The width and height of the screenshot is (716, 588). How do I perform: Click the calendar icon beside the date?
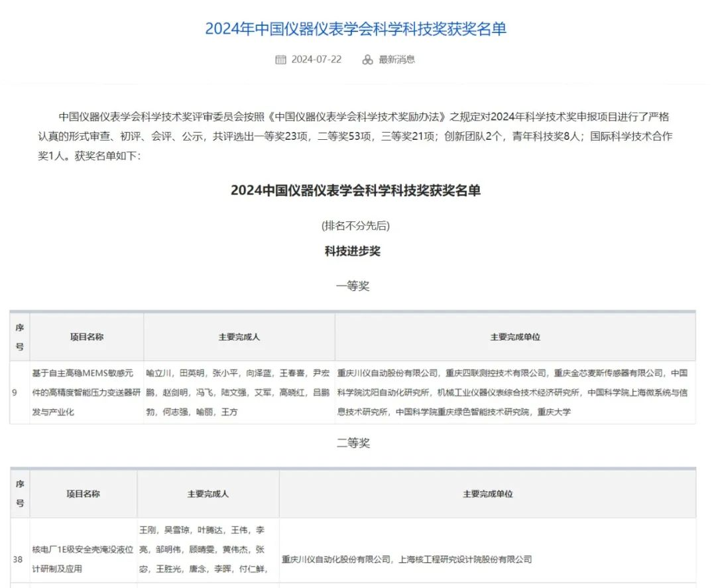[281, 60]
